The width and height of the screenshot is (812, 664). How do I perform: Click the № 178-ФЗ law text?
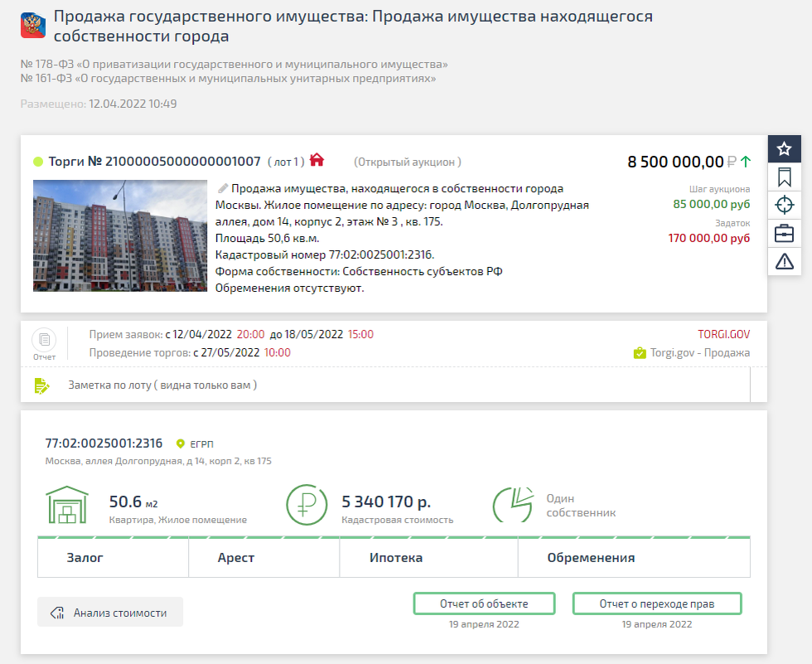tap(234, 64)
